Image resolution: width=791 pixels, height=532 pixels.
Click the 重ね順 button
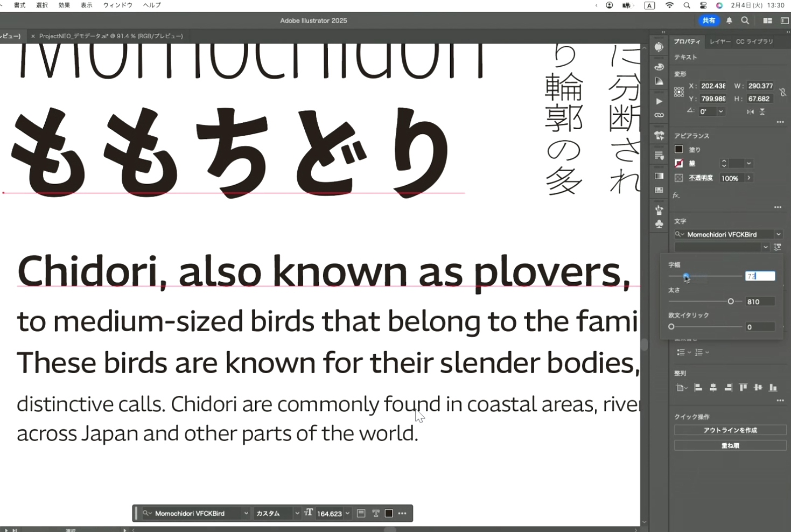[730, 445]
